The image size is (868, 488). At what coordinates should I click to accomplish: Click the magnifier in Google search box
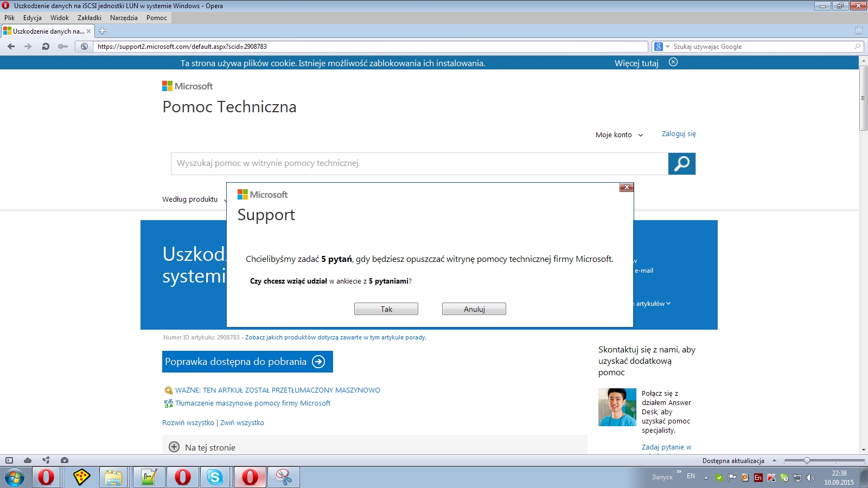(858, 47)
